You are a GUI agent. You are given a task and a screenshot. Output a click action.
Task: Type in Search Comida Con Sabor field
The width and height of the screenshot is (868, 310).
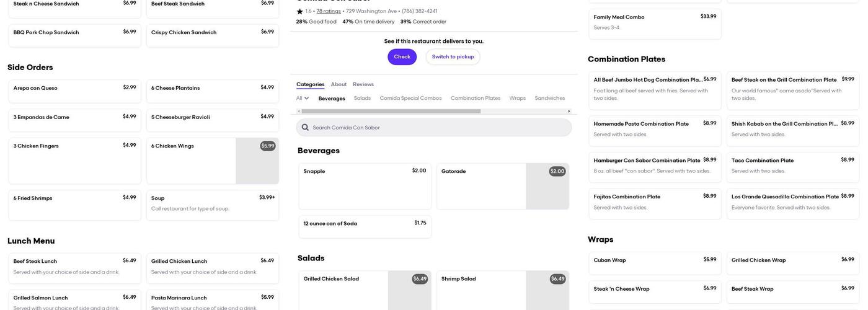439,128
